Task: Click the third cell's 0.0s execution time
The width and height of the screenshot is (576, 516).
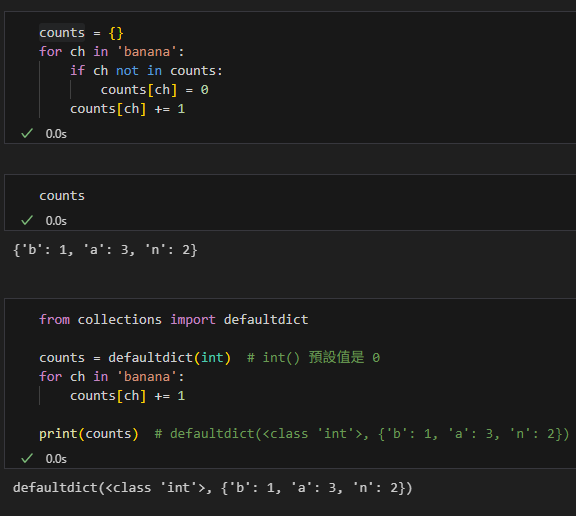Action: pyautogui.click(x=56, y=459)
